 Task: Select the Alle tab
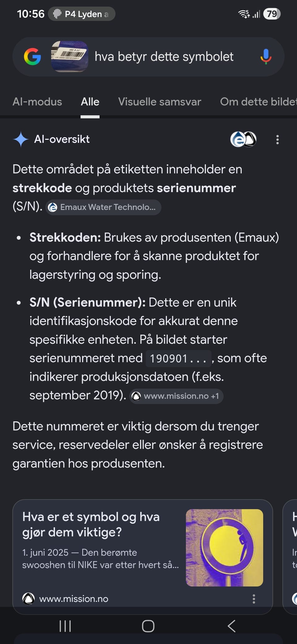(90, 102)
